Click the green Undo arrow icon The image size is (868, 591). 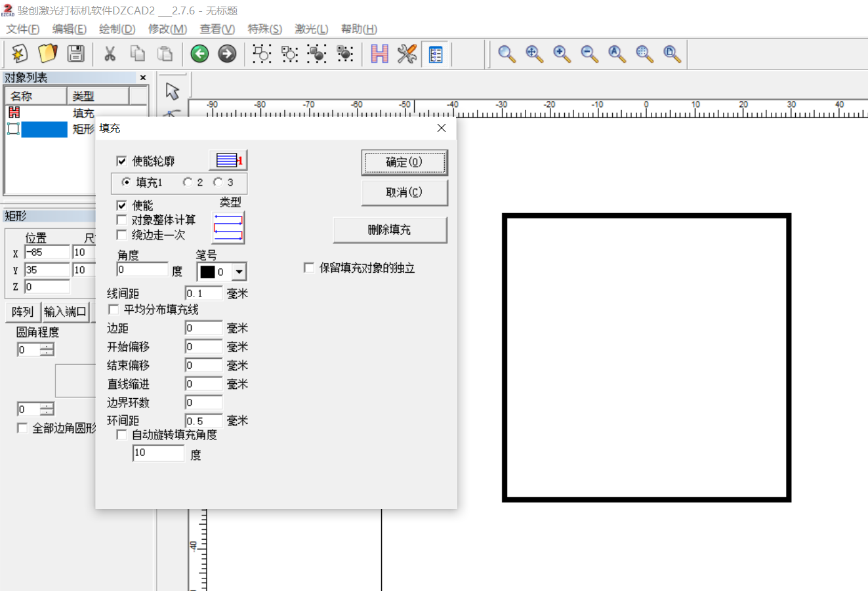[x=199, y=53]
